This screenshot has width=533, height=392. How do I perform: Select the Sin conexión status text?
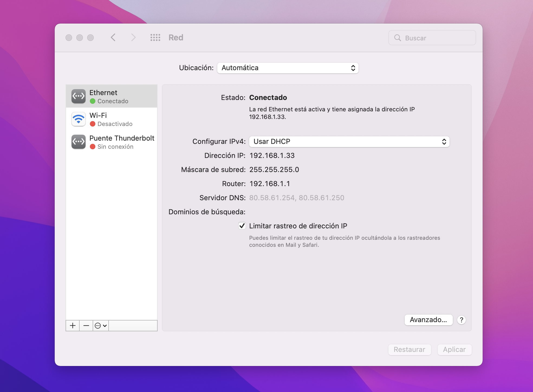115,147
